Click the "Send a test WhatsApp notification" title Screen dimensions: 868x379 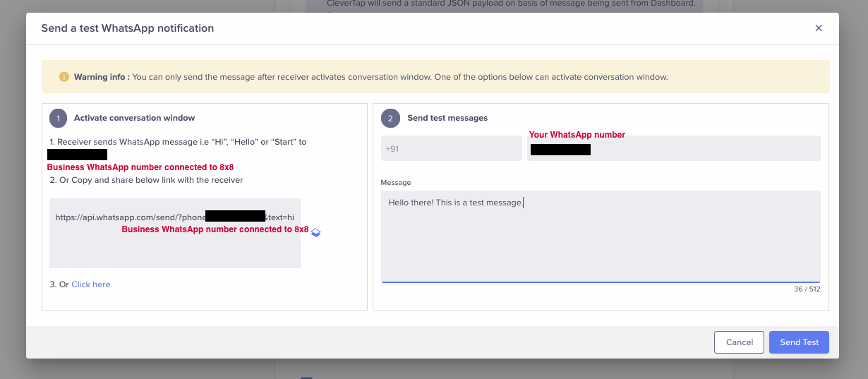click(128, 28)
